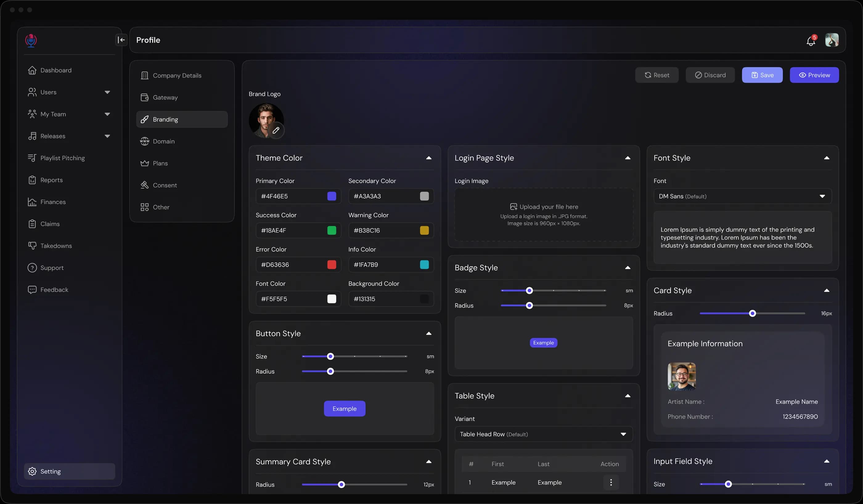
Task: Click the Dashboard home icon
Action: click(32, 70)
